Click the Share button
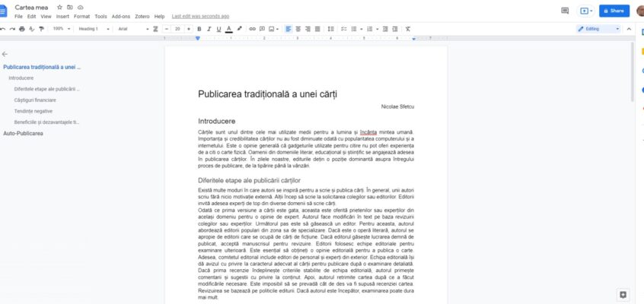 [x=614, y=11]
